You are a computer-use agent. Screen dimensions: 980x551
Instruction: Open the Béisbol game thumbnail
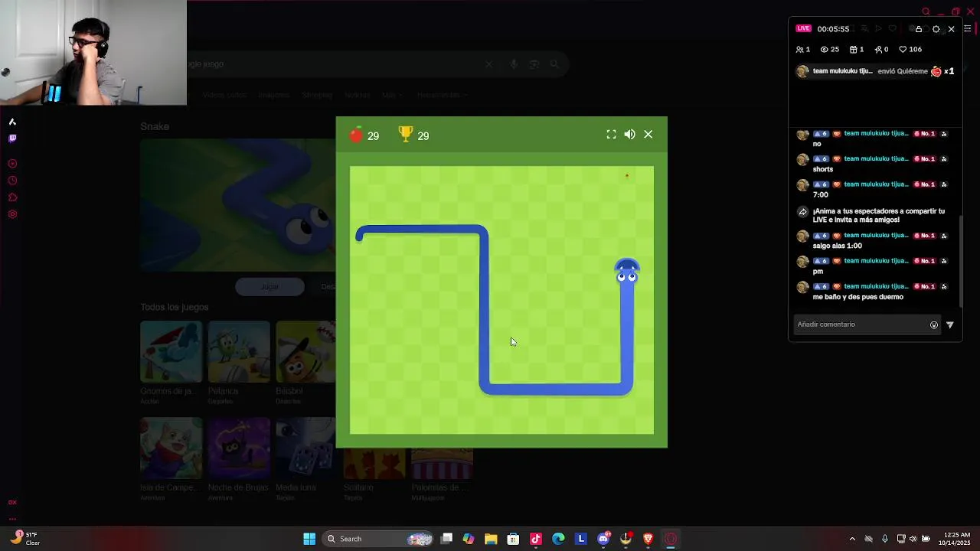pos(305,352)
